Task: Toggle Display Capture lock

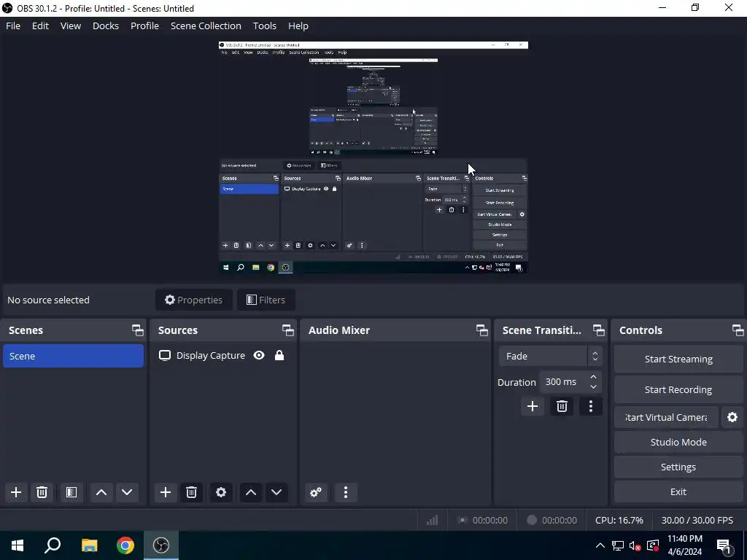Action: click(279, 355)
